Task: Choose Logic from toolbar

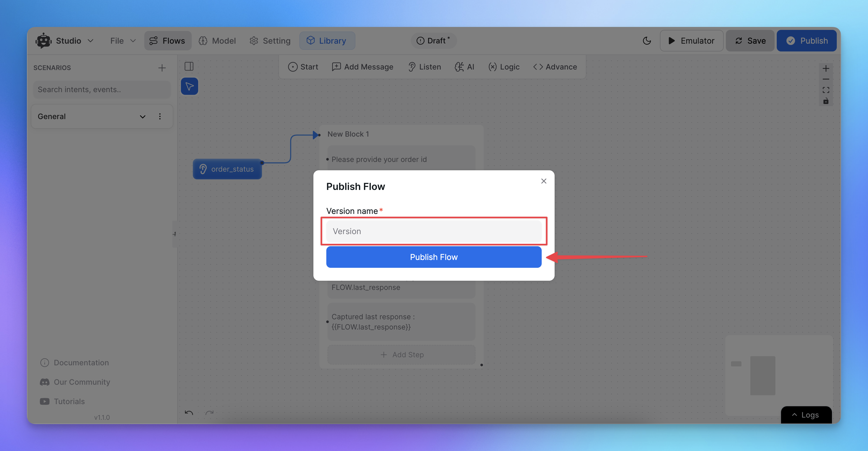Action: tap(504, 67)
